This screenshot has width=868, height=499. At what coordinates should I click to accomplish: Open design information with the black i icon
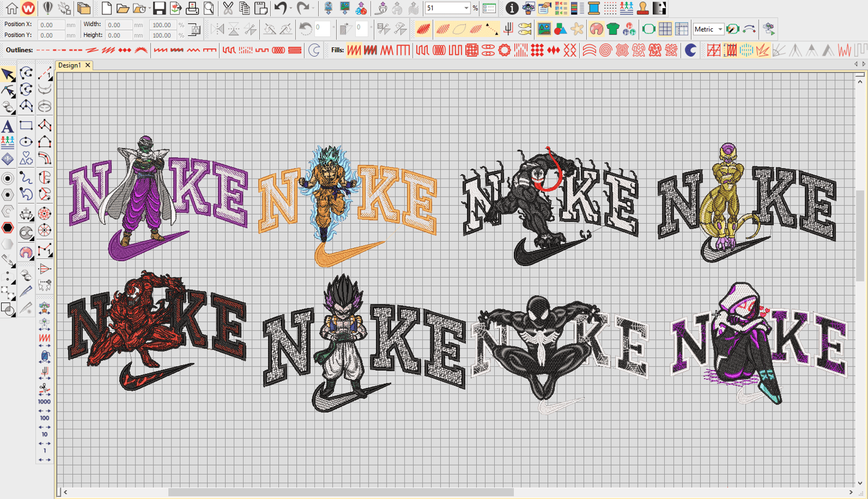[x=512, y=8]
